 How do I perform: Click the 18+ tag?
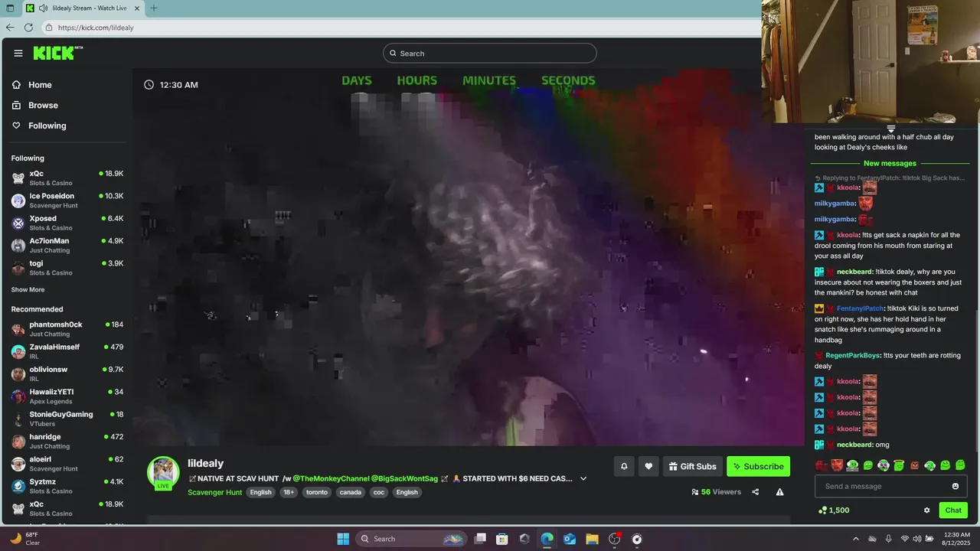289,492
